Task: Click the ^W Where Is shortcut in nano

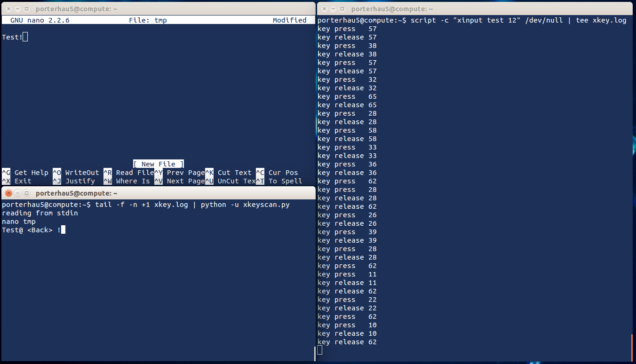Action: [127, 181]
